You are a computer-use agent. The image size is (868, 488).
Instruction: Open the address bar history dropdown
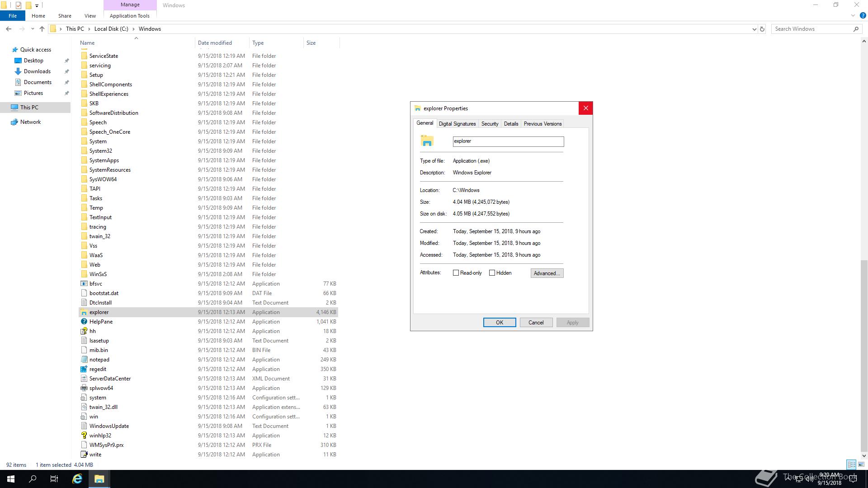[x=754, y=29]
